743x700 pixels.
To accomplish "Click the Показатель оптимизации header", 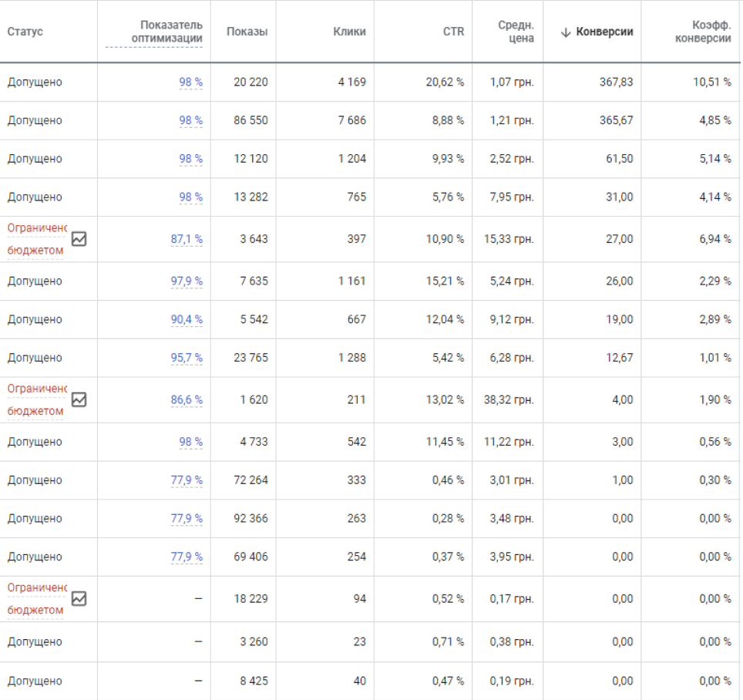I will pyautogui.click(x=166, y=32).
